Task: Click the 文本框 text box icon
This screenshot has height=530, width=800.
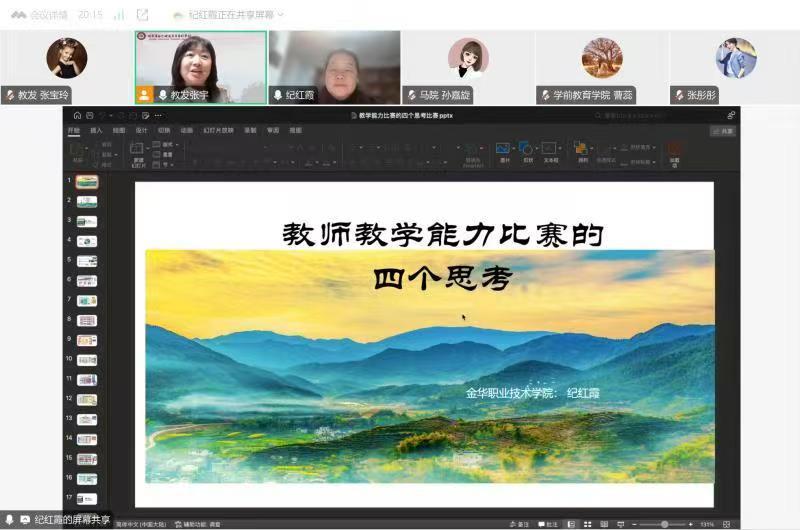Action: click(550, 151)
